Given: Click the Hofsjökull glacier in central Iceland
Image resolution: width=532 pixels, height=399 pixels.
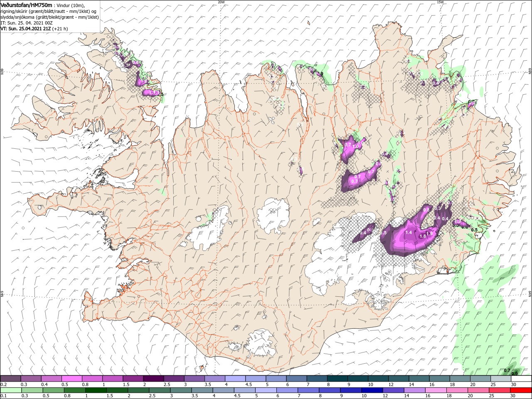Looking at the screenshot, I should pos(273,215).
